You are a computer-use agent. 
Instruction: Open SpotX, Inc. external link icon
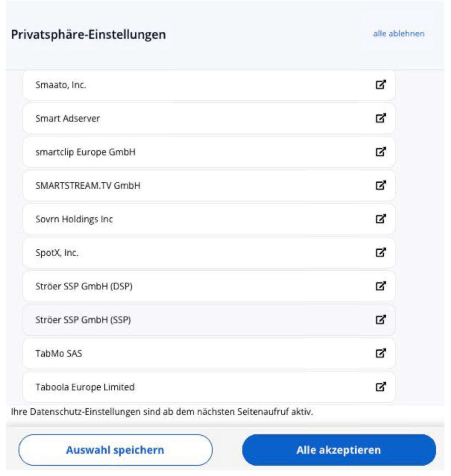[381, 252]
